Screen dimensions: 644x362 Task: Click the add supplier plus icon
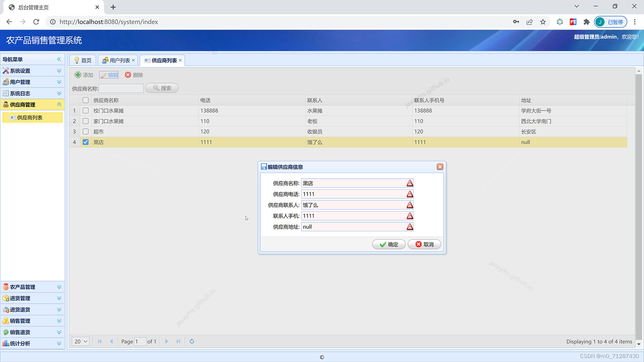point(78,75)
